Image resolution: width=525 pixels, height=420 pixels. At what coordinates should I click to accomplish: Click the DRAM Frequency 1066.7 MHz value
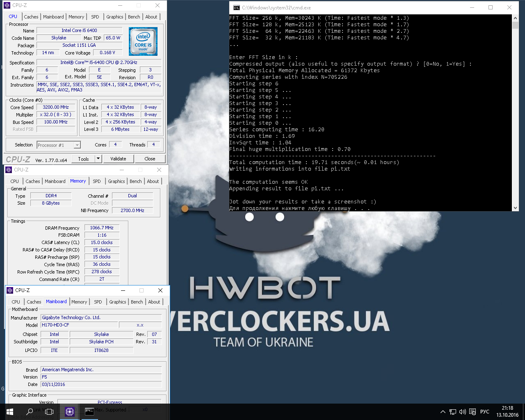click(102, 228)
